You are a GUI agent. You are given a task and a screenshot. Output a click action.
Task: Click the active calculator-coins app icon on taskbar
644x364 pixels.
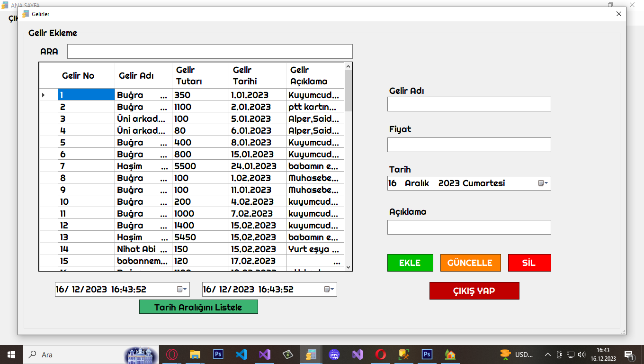click(x=311, y=355)
